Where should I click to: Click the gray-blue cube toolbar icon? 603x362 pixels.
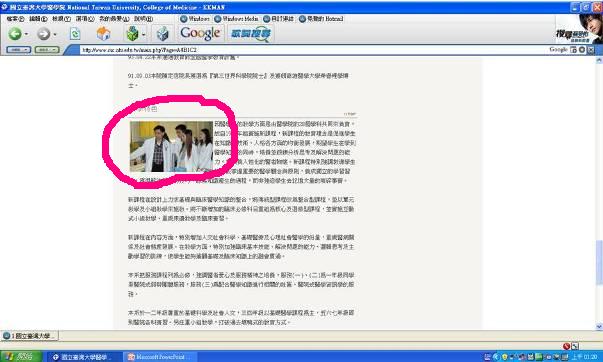(162, 34)
